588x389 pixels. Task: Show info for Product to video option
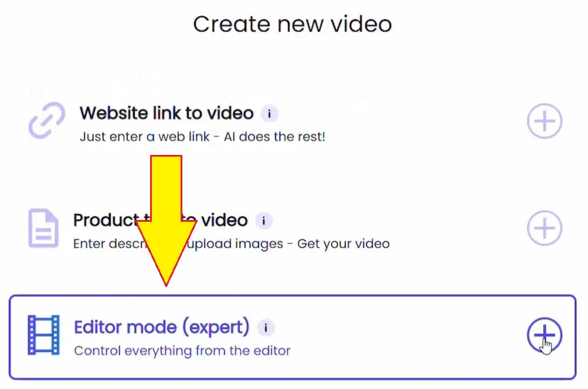click(x=264, y=221)
